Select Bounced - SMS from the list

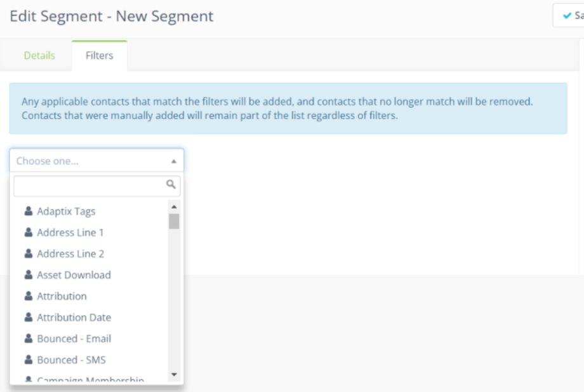[x=71, y=359]
